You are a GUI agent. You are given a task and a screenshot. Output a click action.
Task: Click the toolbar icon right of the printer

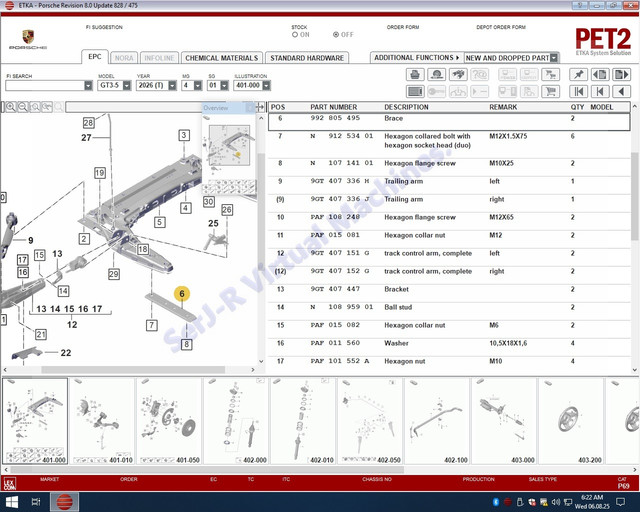click(436, 75)
